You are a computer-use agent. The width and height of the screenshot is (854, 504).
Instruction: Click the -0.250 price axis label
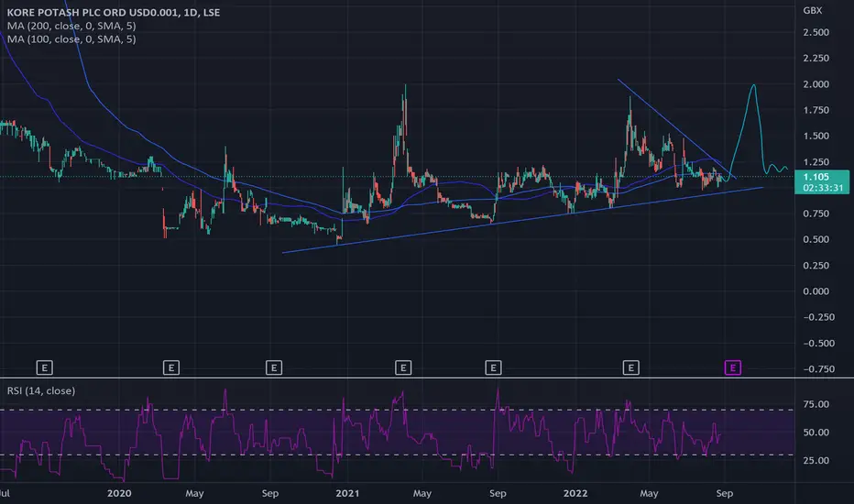point(818,317)
